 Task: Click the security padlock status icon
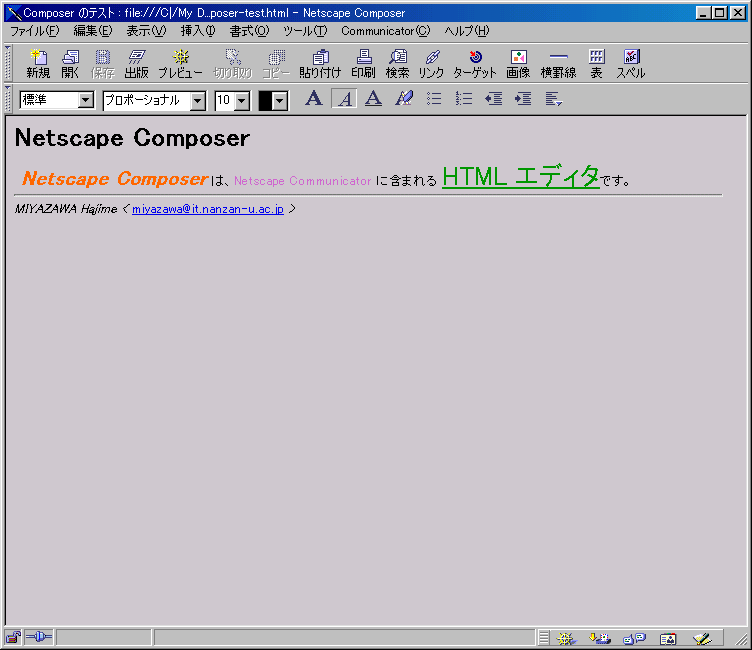point(13,638)
